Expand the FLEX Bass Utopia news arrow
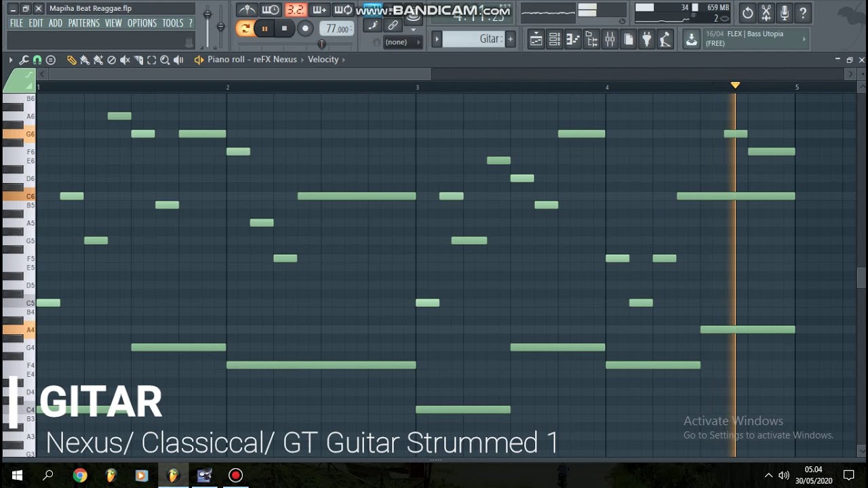This screenshot has width=868, height=488. 804,39
